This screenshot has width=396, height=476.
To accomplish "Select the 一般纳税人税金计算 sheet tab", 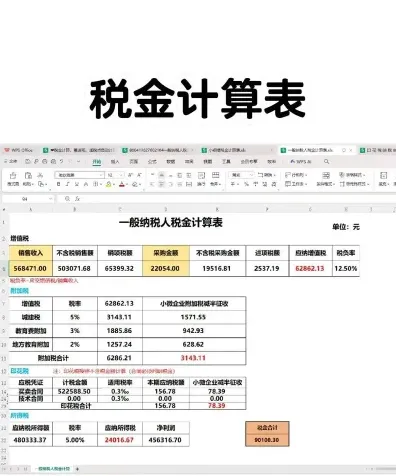I will [53, 469].
